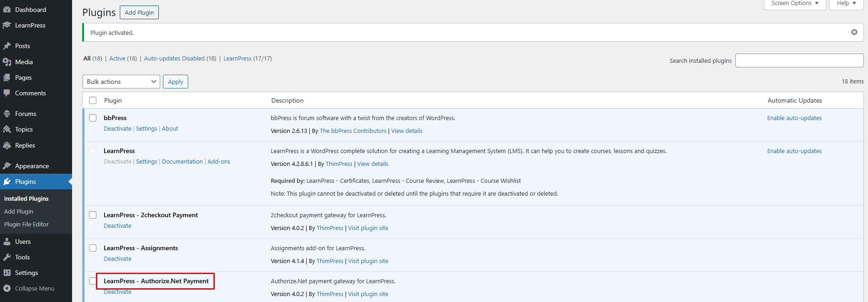Check the bbPress plugin checkbox
Image resolution: width=868 pixels, height=302 pixels.
pos(93,118)
